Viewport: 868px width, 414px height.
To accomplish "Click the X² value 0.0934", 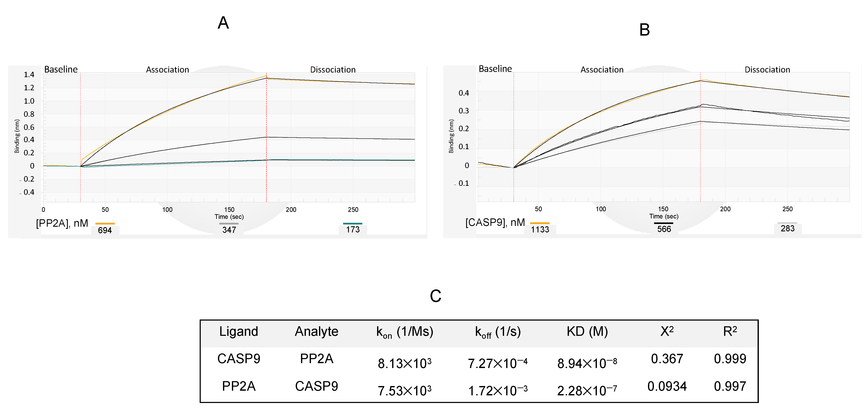I will tap(667, 386).
